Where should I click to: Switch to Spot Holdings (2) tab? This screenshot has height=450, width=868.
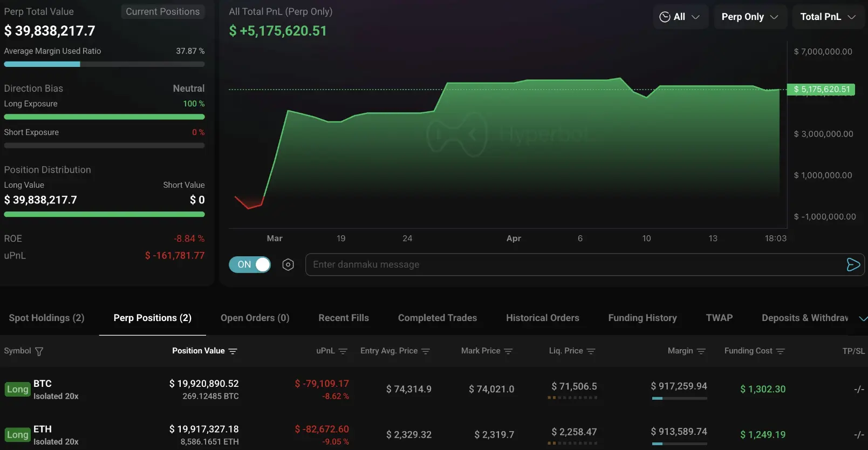coord(46,318)
